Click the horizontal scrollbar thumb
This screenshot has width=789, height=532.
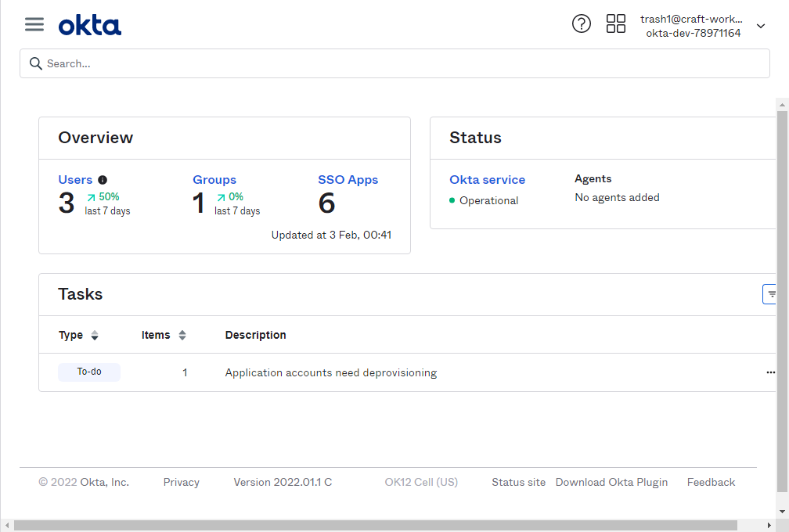click(376, 526)
